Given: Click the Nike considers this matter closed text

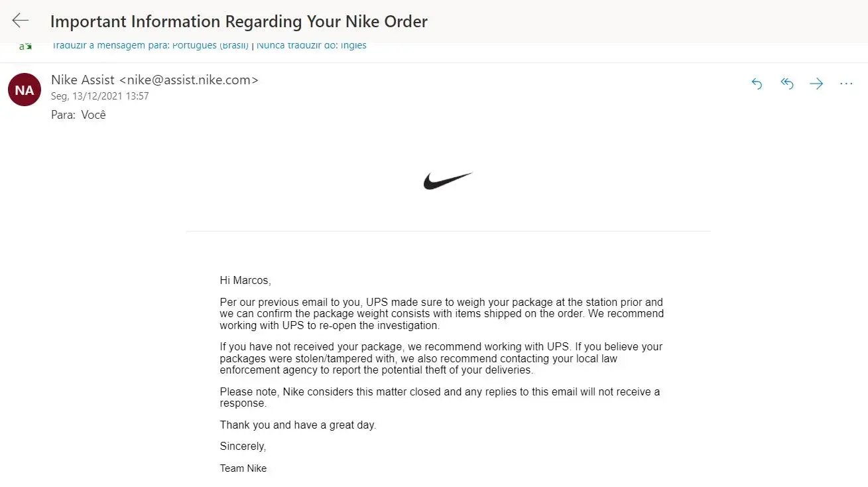Looking at the screenshot, I should click(440, 397).
